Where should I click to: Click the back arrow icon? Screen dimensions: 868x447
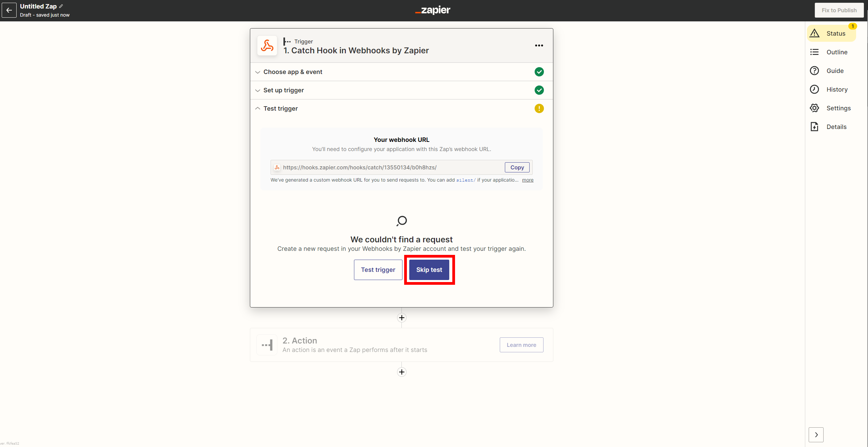point(9,10)
